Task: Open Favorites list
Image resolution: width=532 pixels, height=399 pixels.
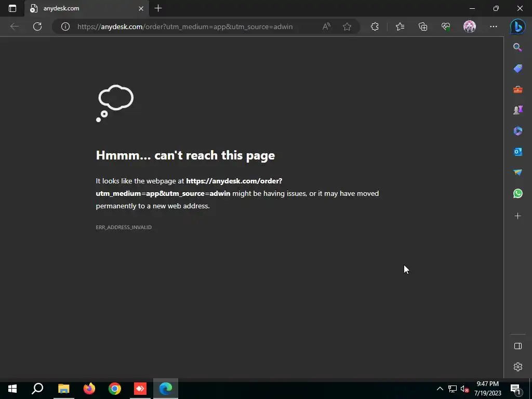Action: point(400,26)
